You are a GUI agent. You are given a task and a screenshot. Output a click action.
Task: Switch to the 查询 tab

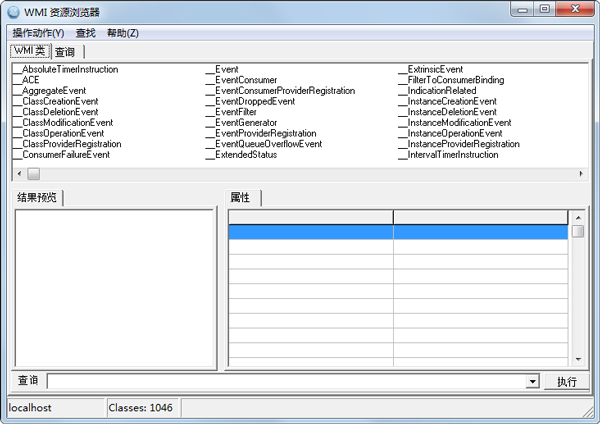pos(65,52)
